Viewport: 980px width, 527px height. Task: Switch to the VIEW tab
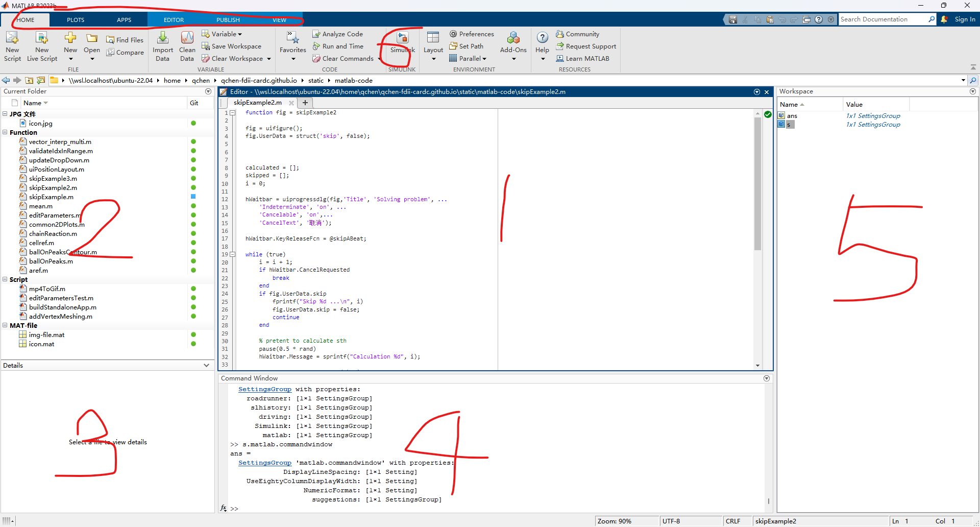coord(280,20)
